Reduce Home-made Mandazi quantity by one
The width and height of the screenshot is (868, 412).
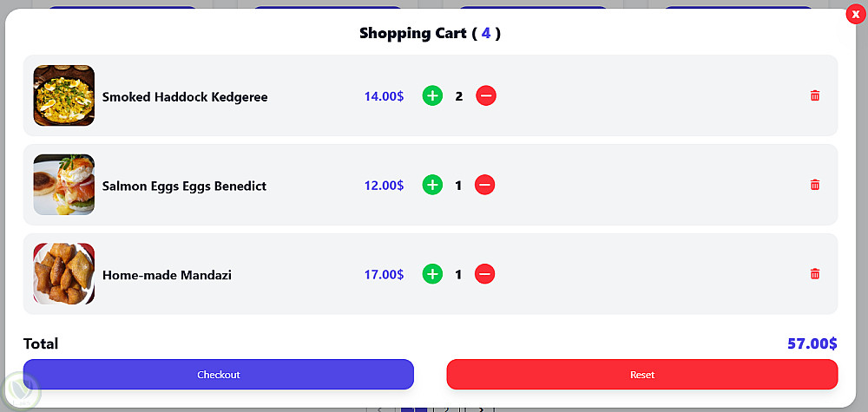[x=486, y=274]
